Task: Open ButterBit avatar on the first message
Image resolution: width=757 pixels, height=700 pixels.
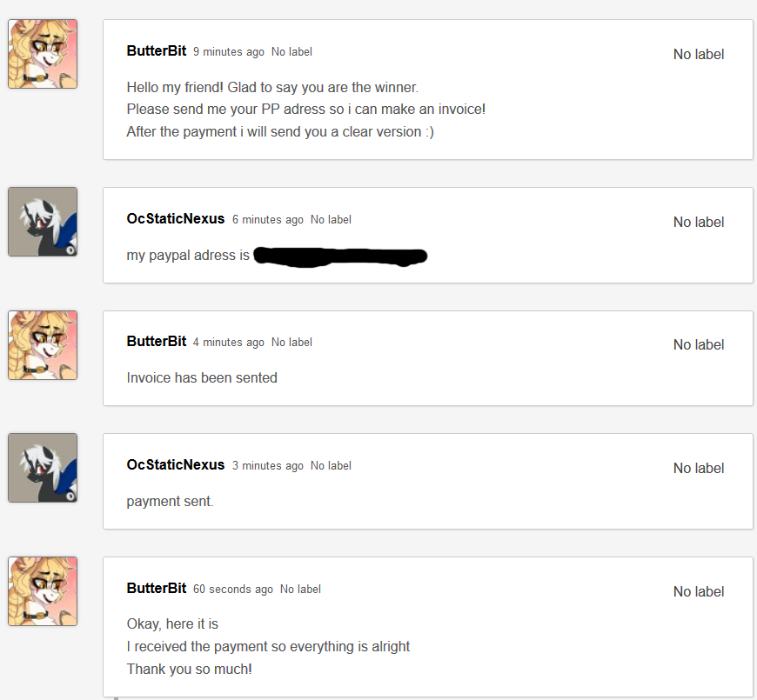Action: tap(43, 54)
